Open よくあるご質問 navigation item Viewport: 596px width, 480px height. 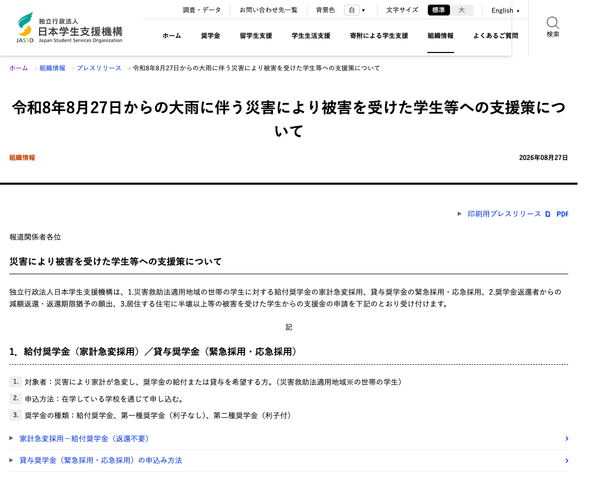(x=496, y=36)
